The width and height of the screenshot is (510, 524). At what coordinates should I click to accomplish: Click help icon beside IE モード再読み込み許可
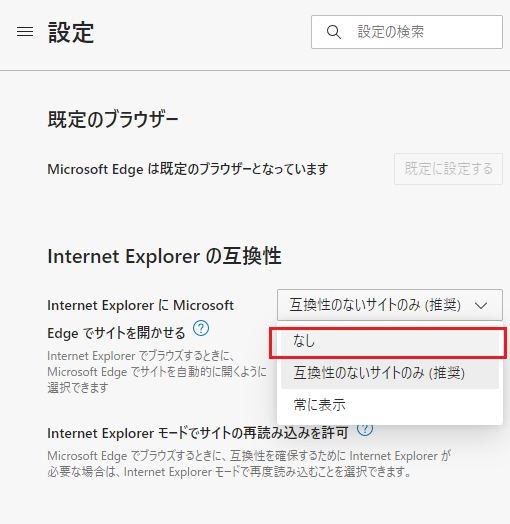coord(365,429)
